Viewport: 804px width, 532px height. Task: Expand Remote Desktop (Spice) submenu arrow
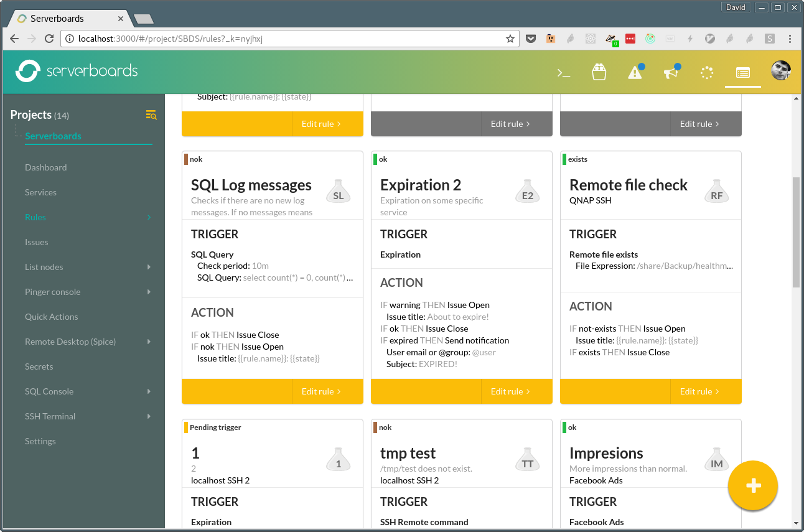coord(149,342)
